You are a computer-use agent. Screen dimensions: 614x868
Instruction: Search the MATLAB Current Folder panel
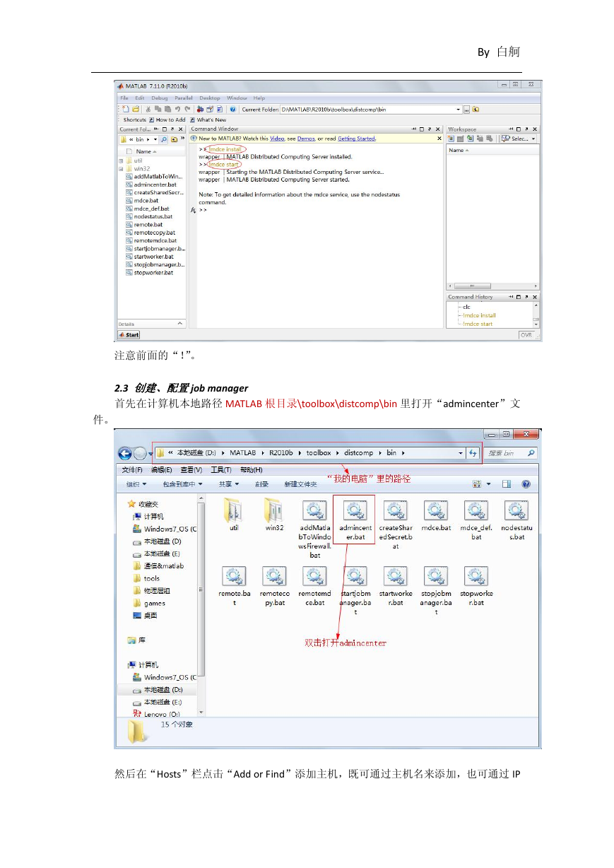tap(165, 139)
